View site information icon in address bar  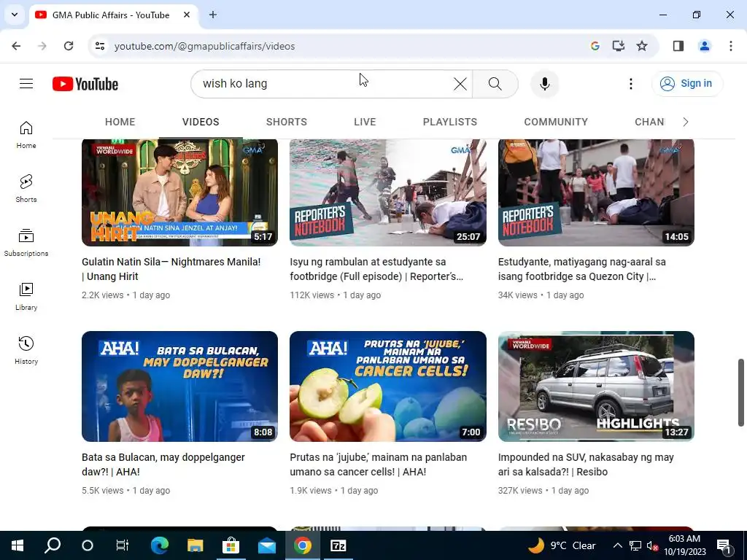click(100, 46)
